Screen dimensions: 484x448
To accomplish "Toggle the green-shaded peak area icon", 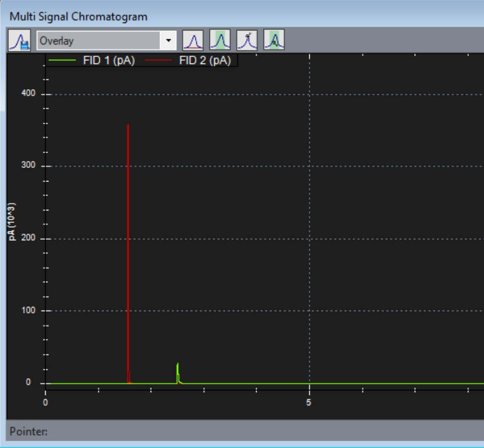I will 220,40.
